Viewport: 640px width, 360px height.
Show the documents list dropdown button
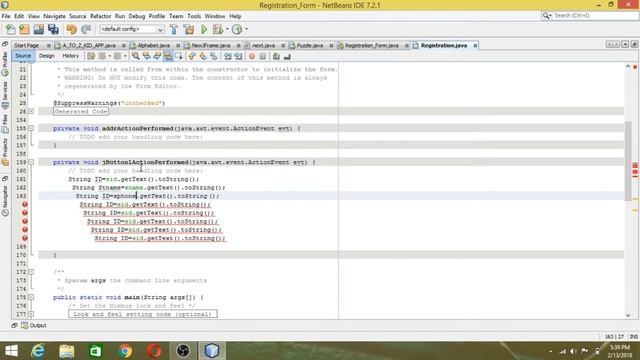tap(625, 44)
